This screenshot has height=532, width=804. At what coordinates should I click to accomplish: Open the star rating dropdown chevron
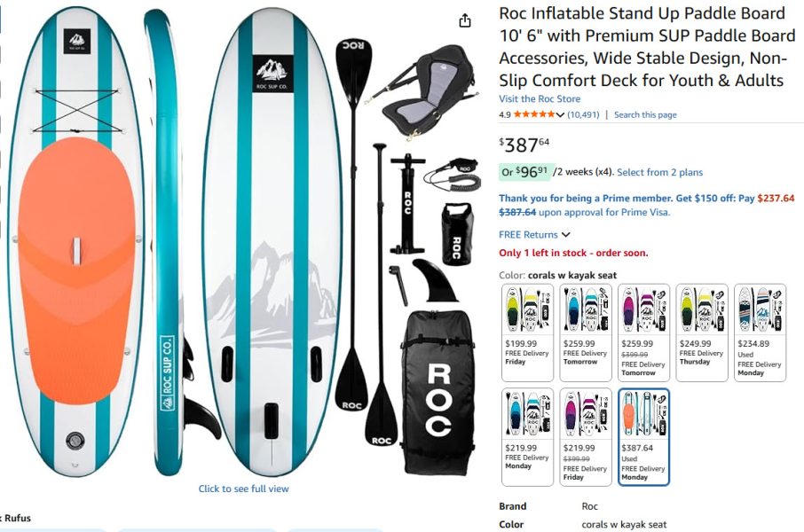560,114
